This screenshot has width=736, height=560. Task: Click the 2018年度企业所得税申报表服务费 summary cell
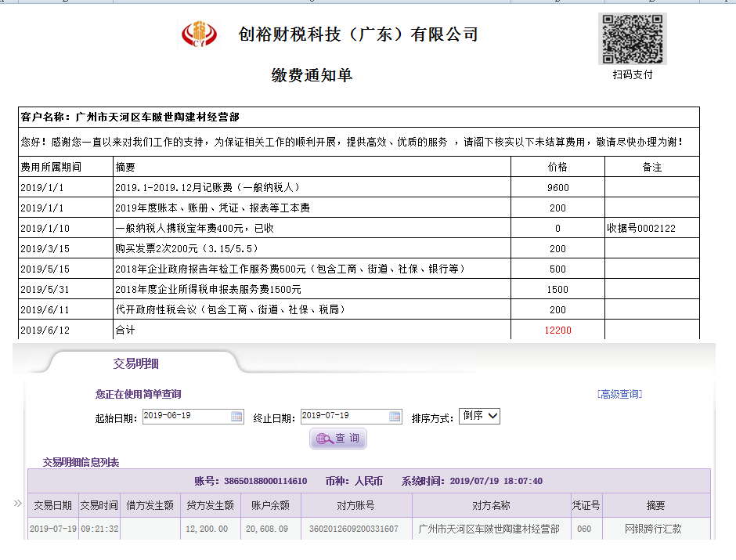(312, 290)
